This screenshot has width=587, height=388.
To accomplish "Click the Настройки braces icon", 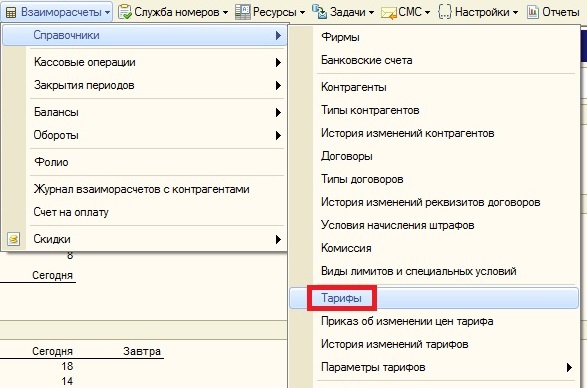I will pos(445,12).
